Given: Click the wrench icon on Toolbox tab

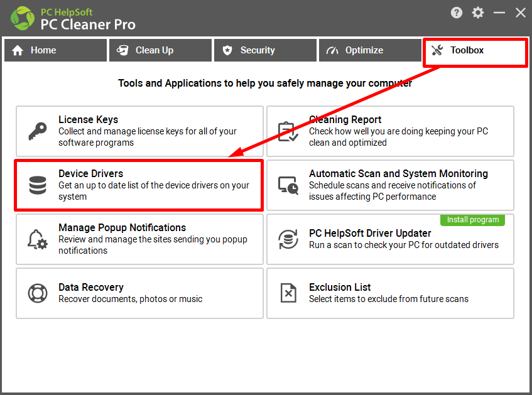Looking at the screenshot, I should click(x=437, y=51).
